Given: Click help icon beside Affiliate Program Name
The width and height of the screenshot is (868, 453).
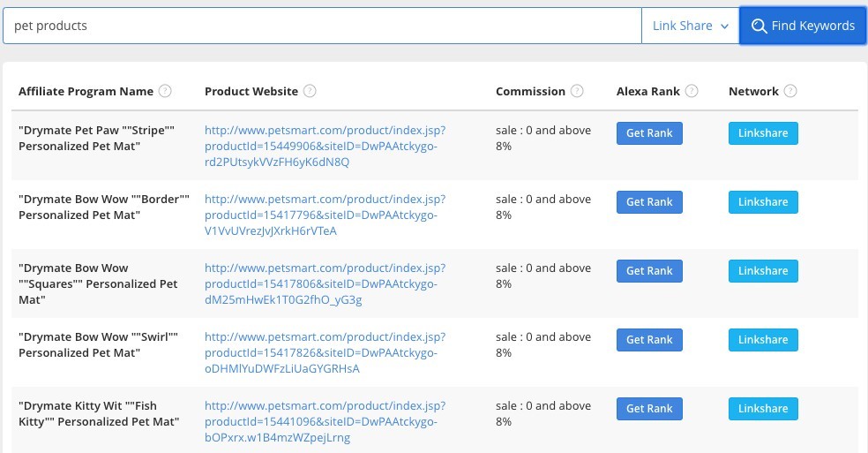Looking at the screenshot, I should coord(165,91).
